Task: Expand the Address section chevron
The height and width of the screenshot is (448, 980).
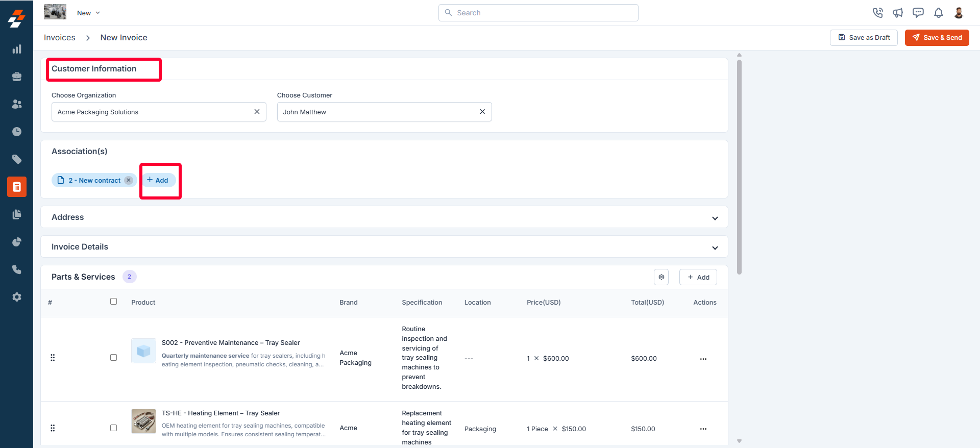Action: [715, 218]
